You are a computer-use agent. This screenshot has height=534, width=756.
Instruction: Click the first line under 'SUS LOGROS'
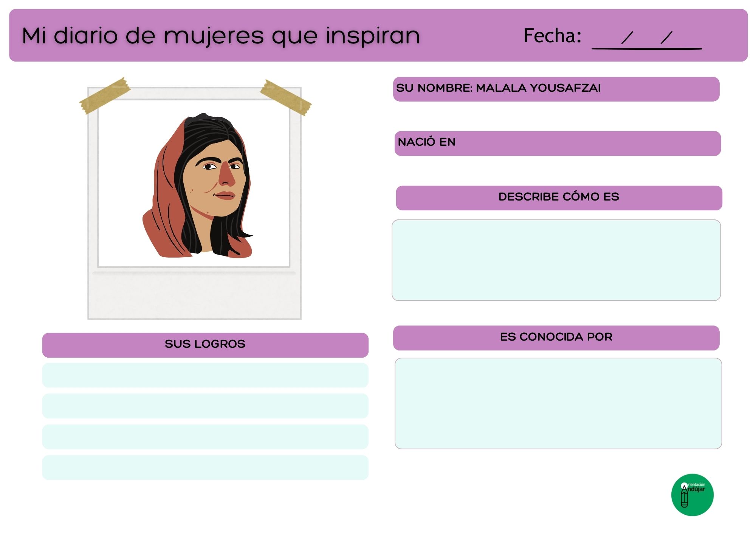(205, 375)
